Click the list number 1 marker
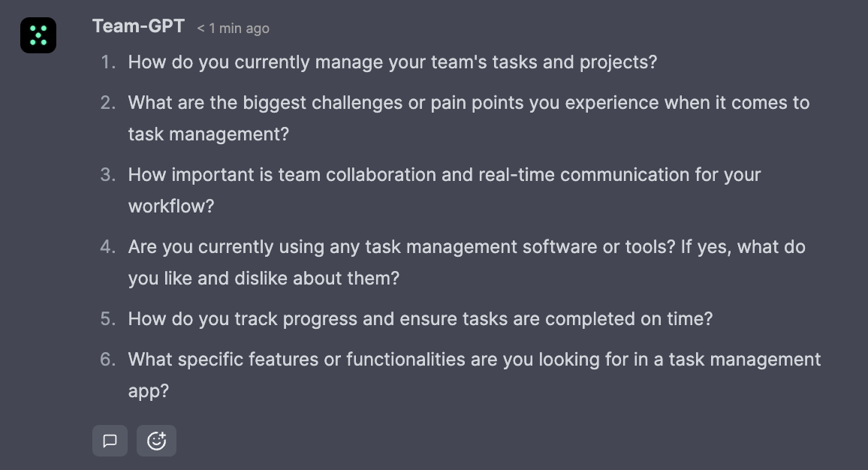Screen dimensions: 868x470 tap(108, 62)
